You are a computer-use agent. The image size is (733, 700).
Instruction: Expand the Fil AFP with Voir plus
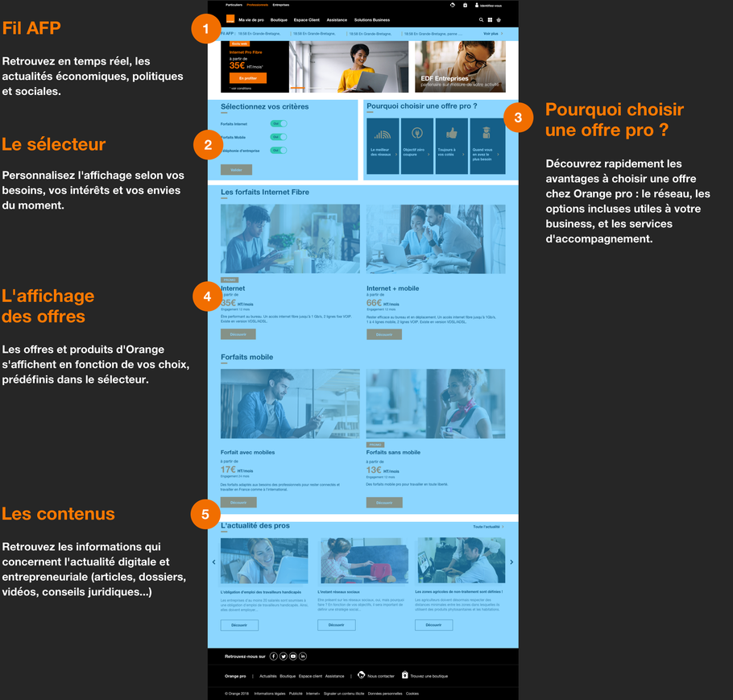[492, 34]
